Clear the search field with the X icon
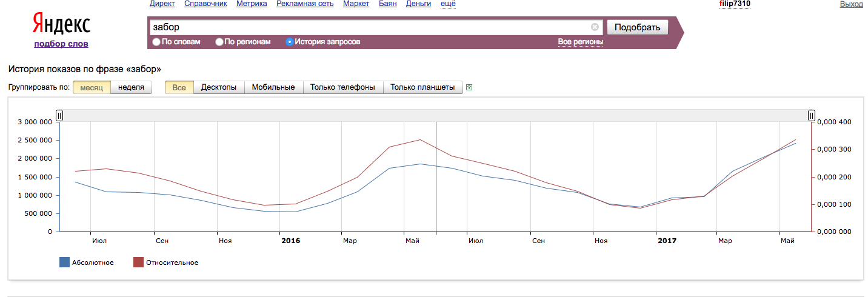868x297 pixels. point(595,27)
